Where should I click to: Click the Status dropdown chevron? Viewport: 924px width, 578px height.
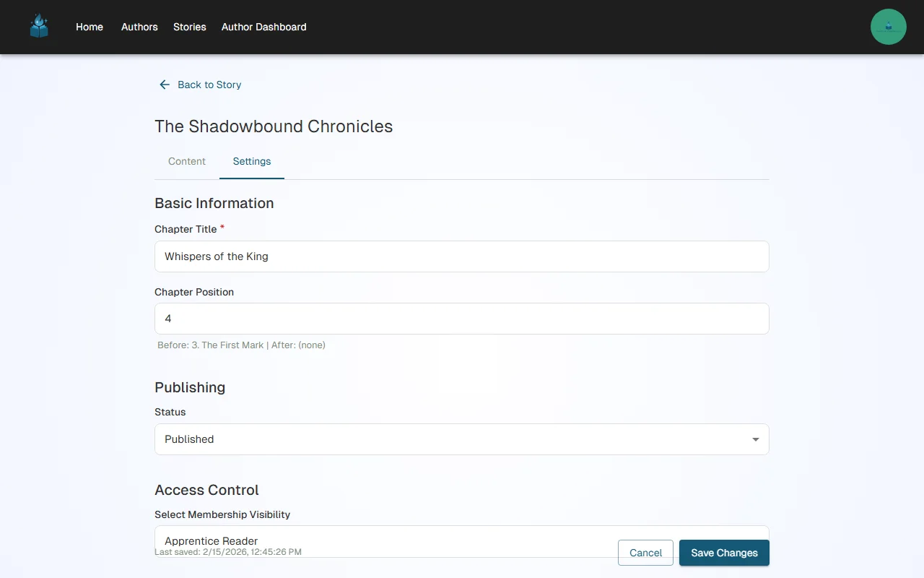pyautogui.click(x=755, y=439)
